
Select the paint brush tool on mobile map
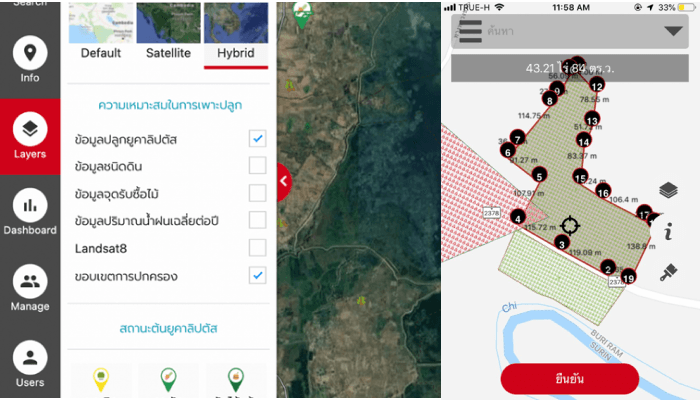click(x=668, y=271)
